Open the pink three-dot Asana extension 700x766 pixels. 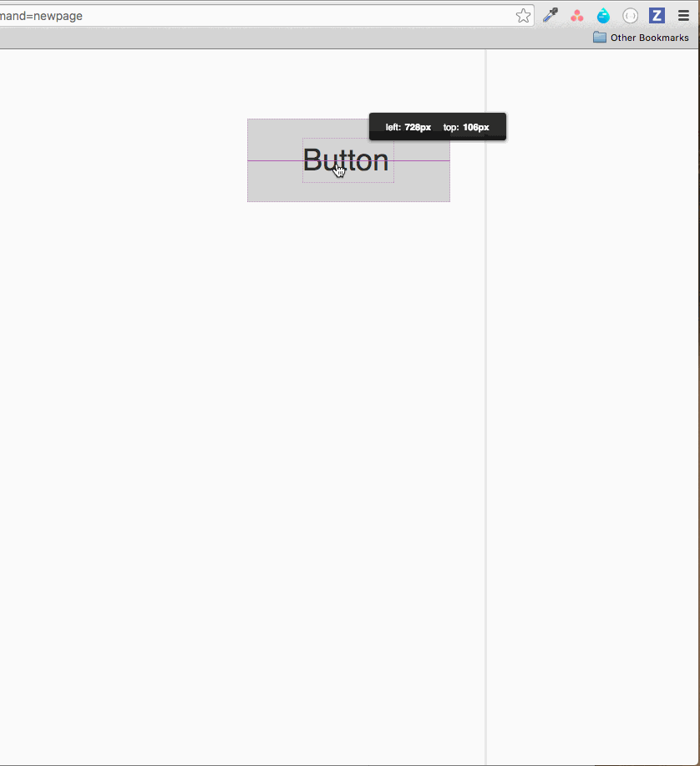pyautogui.click(x=577, y=16)
